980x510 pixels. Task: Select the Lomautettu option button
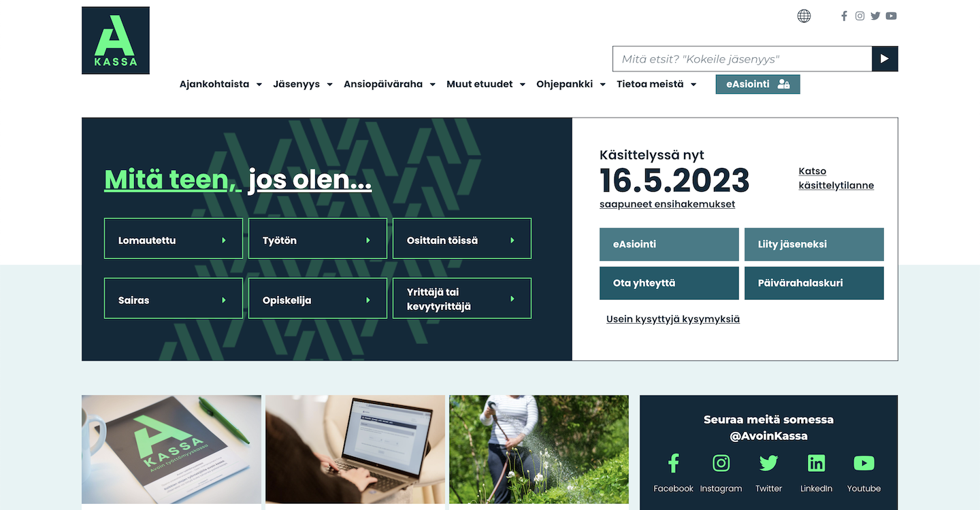174,240
